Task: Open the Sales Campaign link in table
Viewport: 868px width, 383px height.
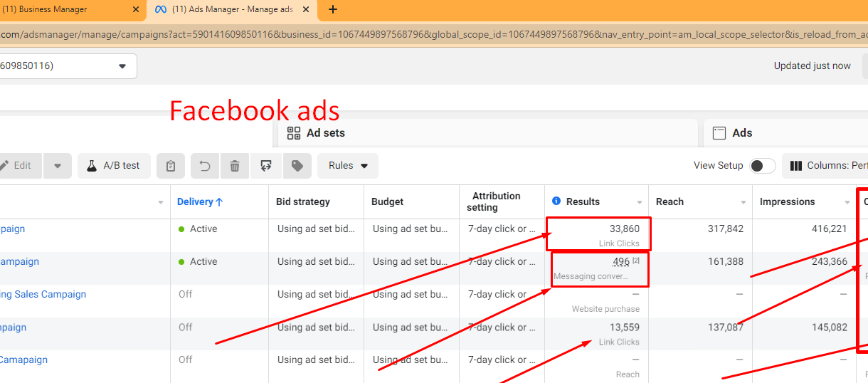Action: click(43, 295)
